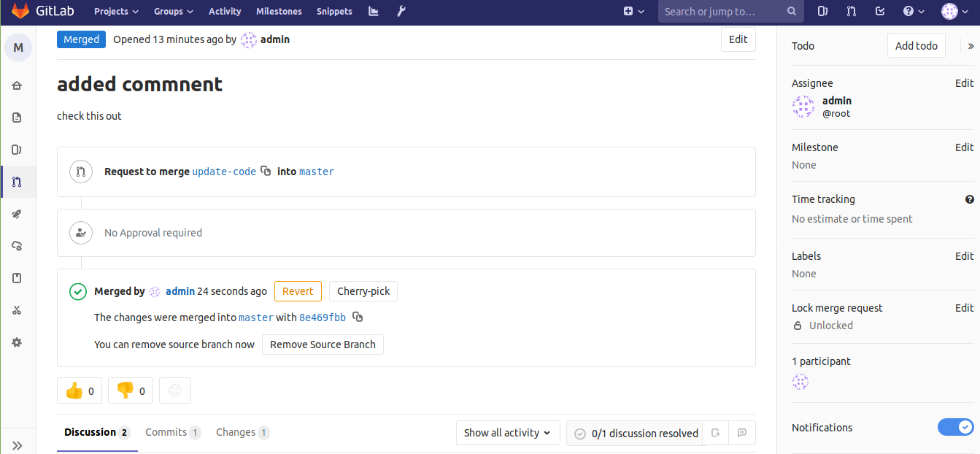Open the issues icon in top bar

click(822, 11)
